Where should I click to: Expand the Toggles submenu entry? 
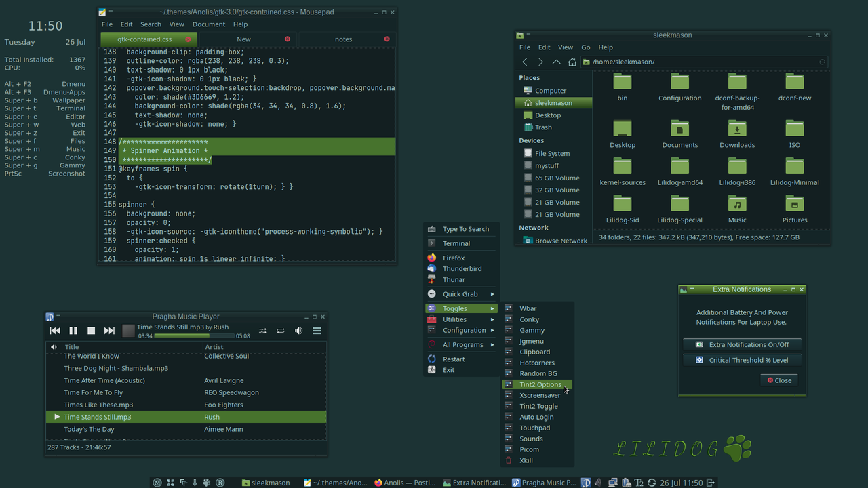[x=461, y=308]
